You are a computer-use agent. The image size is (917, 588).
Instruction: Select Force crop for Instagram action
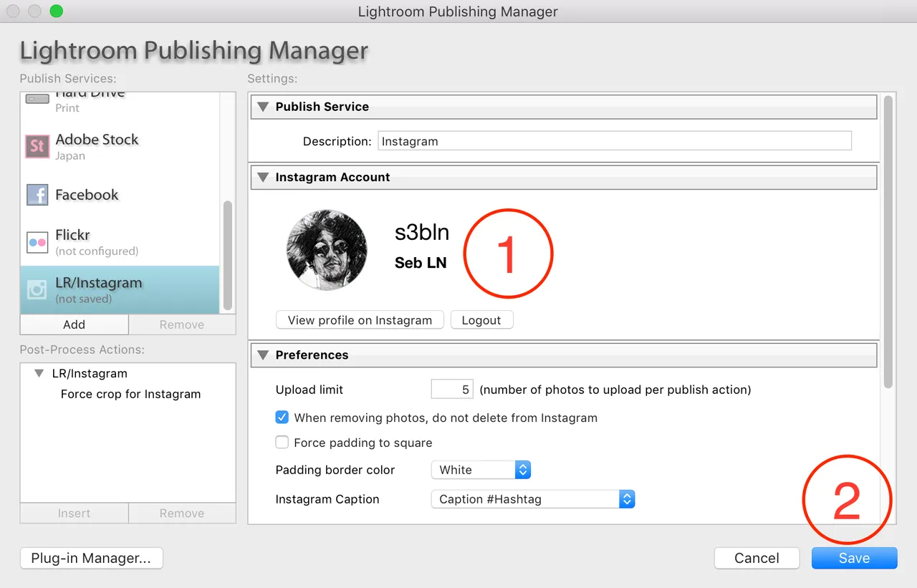click(x=130, y=394)
